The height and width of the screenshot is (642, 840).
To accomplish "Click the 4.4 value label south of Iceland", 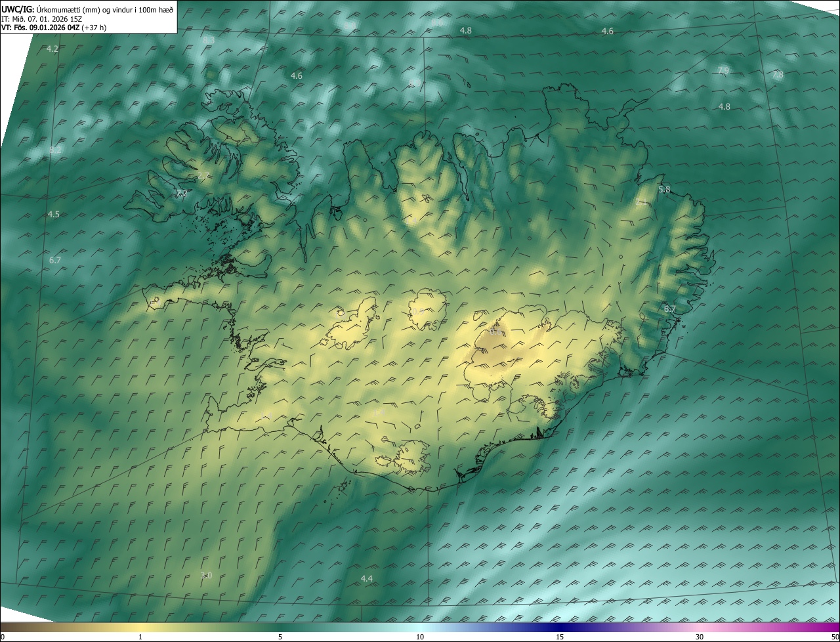I will coord(367,578).
